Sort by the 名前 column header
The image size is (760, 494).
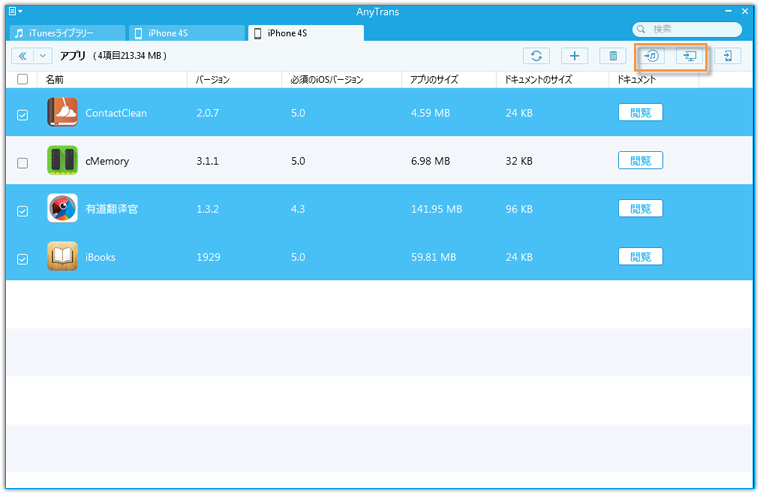(112, 80)
